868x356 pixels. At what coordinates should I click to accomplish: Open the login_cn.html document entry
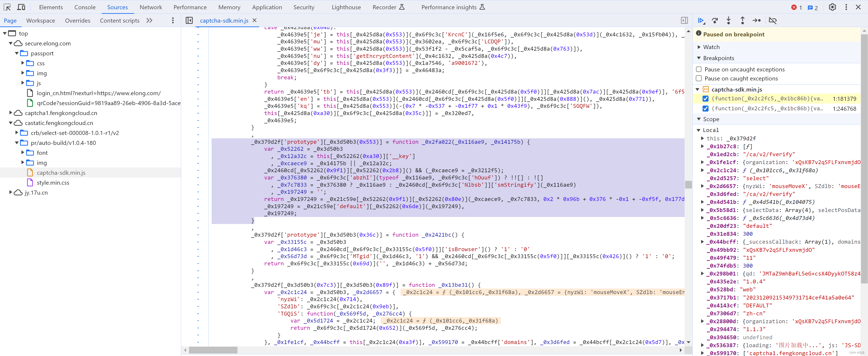(99, 93)
